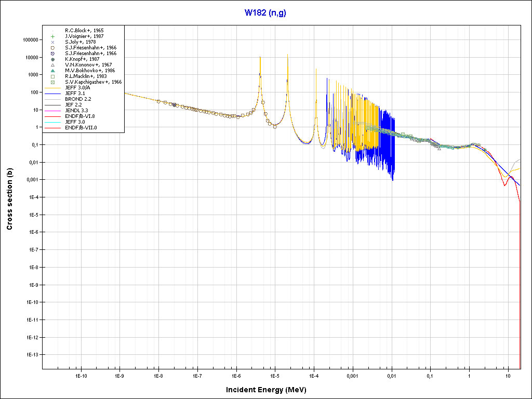Screen dimensions: 532x399
Task: Click the ENDF/B-VI.8 legend label
Action: pos(79,116)
